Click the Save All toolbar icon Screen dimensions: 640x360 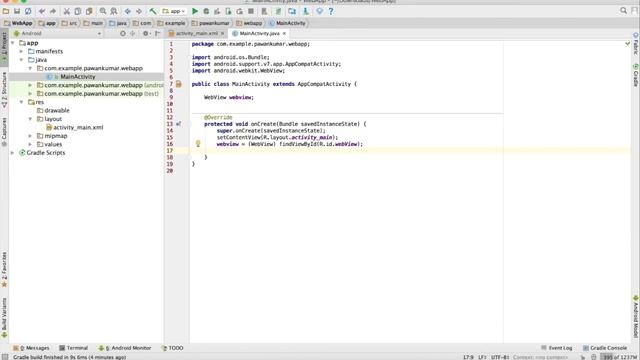pyautogui.click(x=17, y=11)
